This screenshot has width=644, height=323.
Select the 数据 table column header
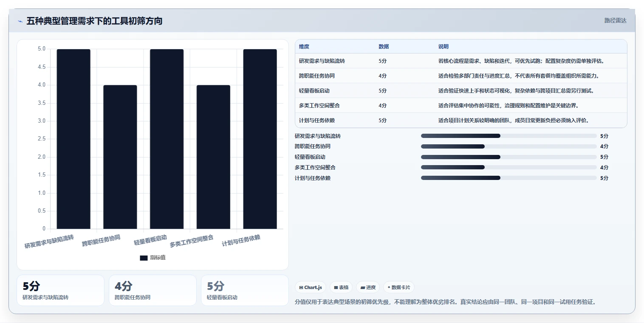click(384, 47)
